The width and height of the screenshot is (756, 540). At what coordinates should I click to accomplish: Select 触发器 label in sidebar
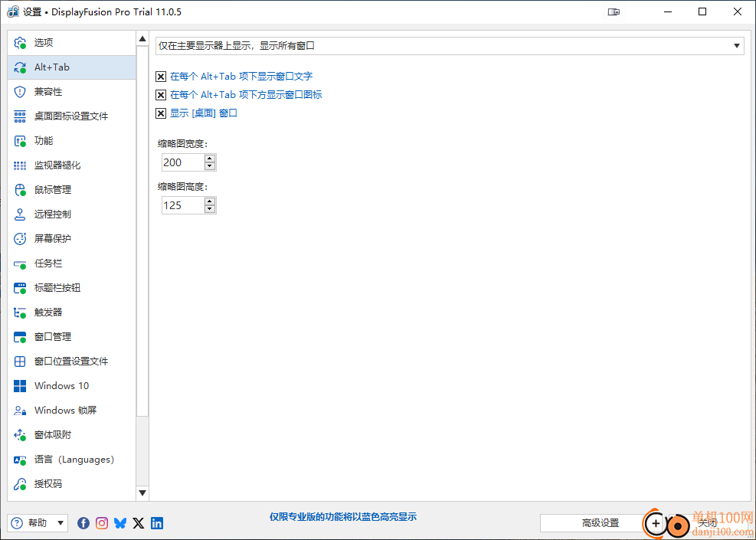click(x=48, y=313)
